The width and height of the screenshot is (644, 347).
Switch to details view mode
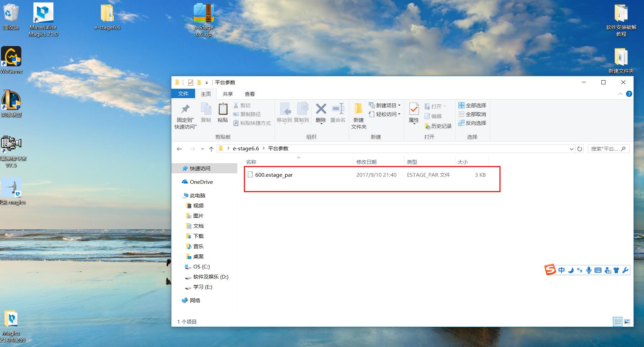[x=618, y=322]
